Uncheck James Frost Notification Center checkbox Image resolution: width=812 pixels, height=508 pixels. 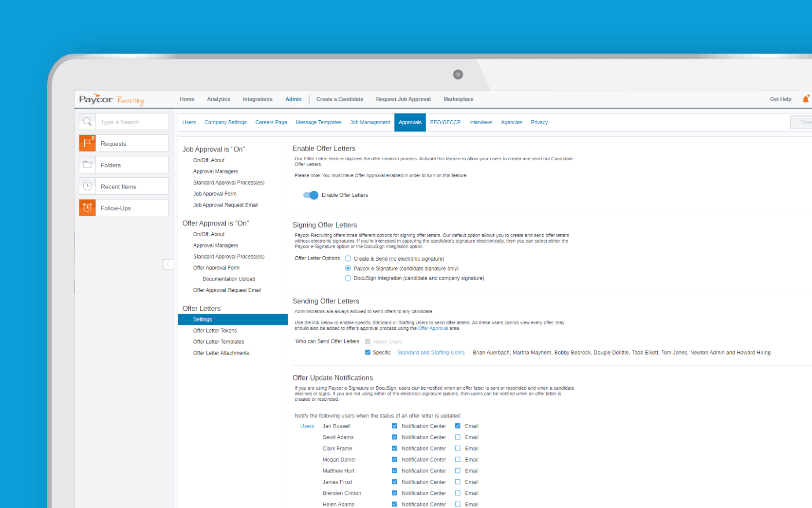coord(394,482)
